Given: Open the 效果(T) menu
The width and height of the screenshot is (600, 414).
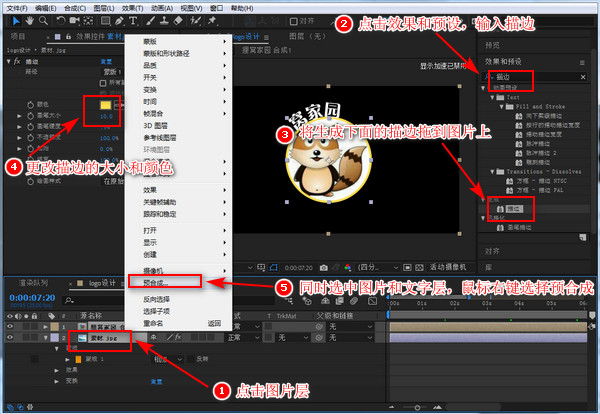Looking at the screenshot, I should click(x=132, y=8).
